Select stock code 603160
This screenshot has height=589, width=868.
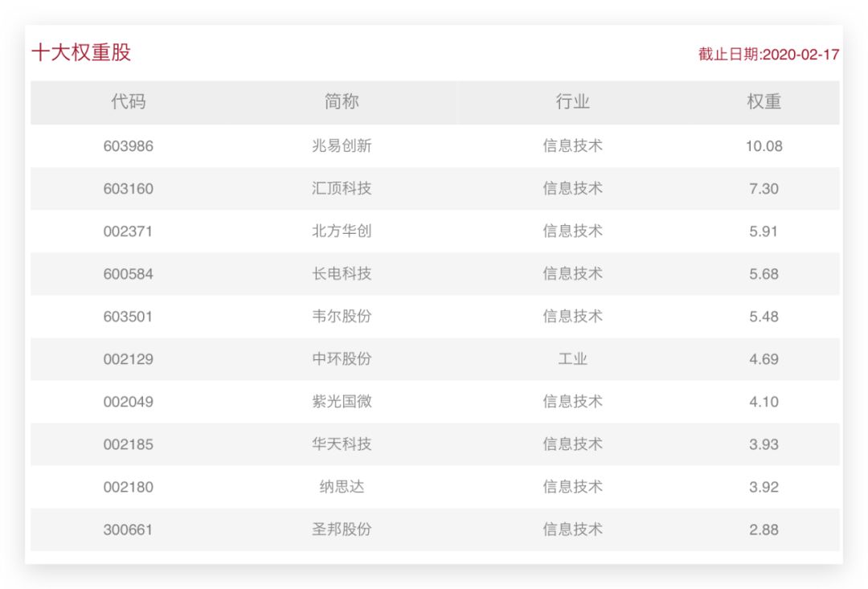click(x=129, y=189)
